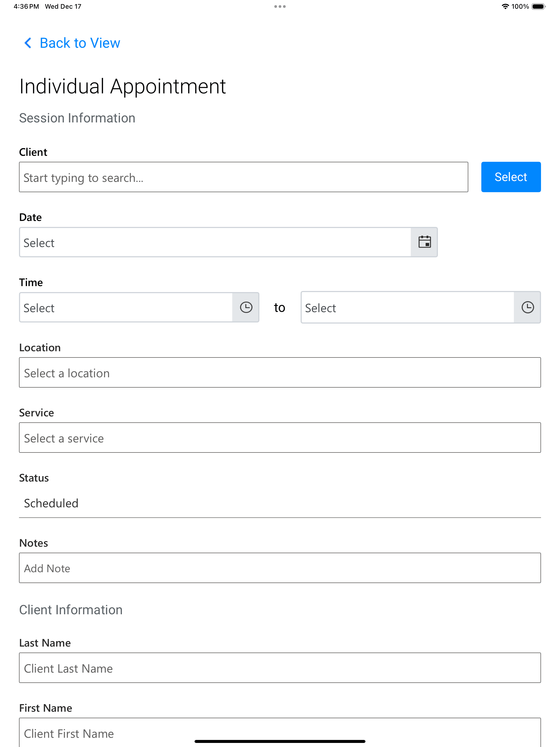Focus the Client First Name field
This screenshot has height=747, width=560.
280,732
